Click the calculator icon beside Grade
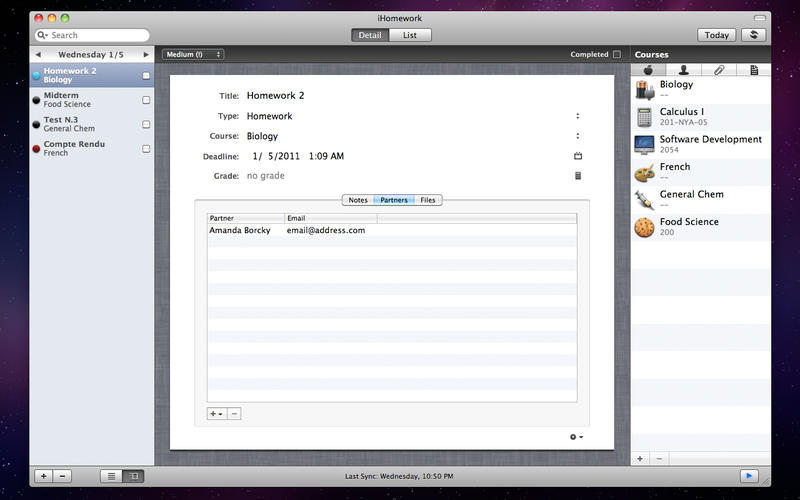800x500 pixels. [578, 176]
